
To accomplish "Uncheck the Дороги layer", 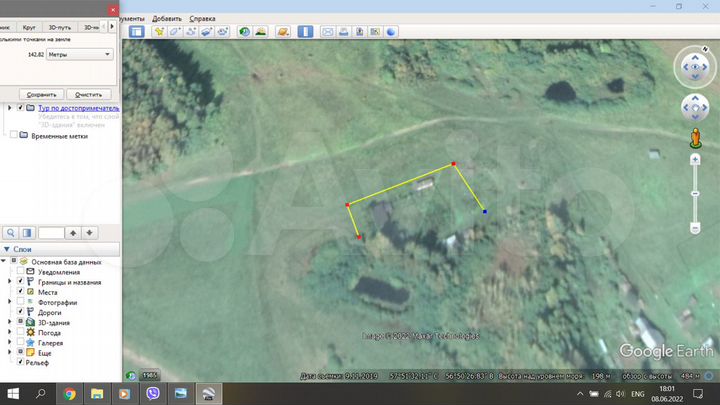I will [x=20, y=311].
